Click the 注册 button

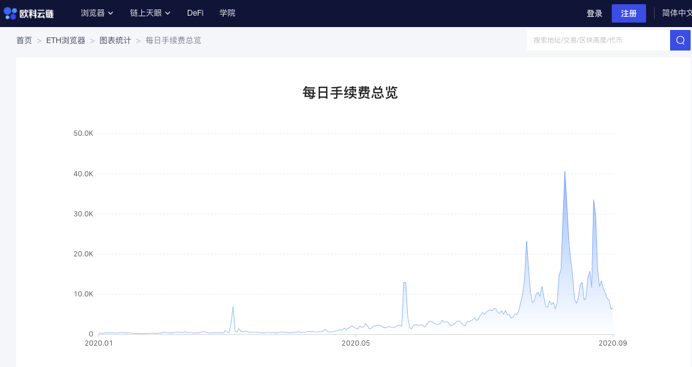[x=628, y=13]
